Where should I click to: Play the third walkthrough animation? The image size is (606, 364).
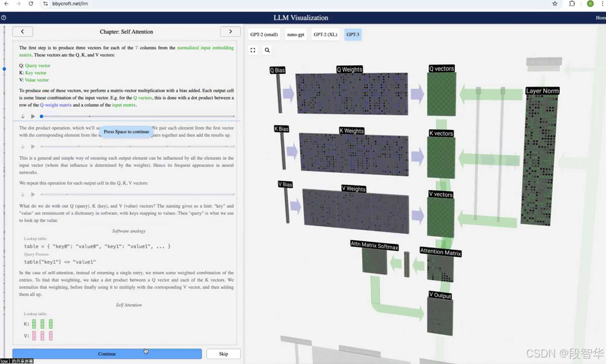tap(33, 195)
